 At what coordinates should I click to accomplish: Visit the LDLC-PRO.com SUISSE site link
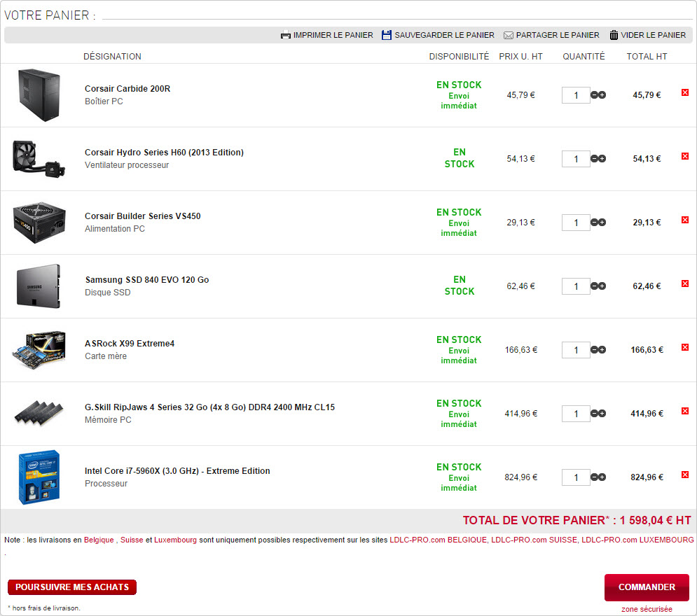pos(534,540)
